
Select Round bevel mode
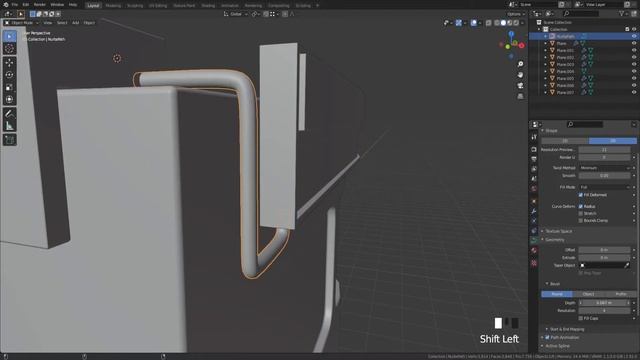click(557, 294)
